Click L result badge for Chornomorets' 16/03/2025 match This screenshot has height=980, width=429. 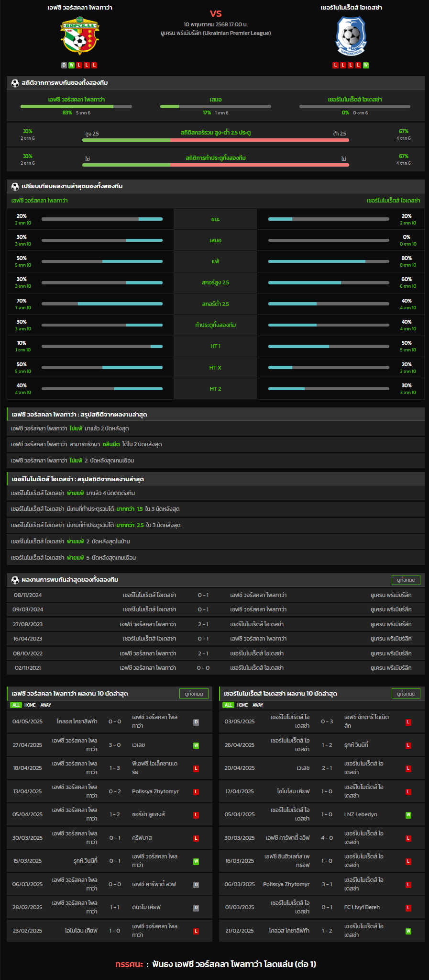click(408, 861)
